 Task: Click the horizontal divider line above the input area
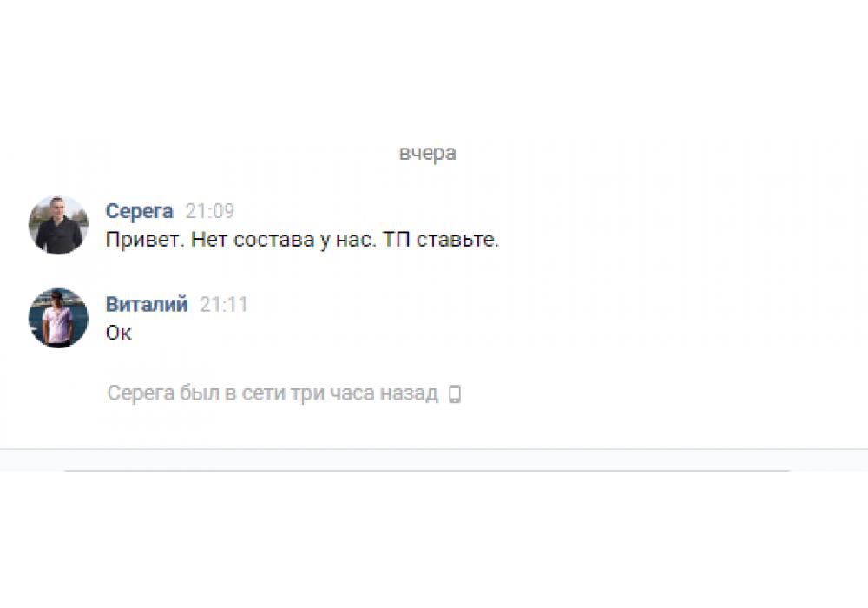click(x=434, y=449)
